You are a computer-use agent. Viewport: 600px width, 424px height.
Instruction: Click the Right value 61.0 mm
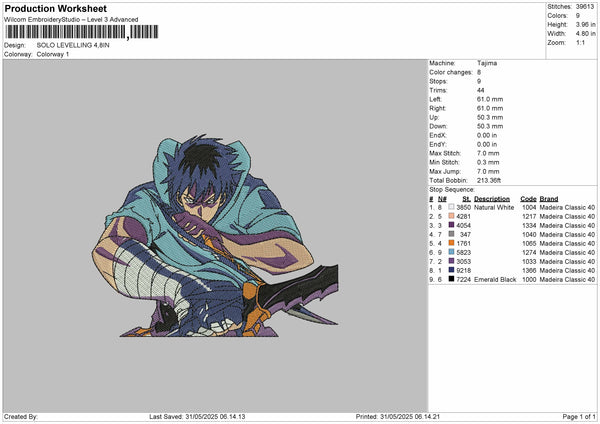(490, 108)
